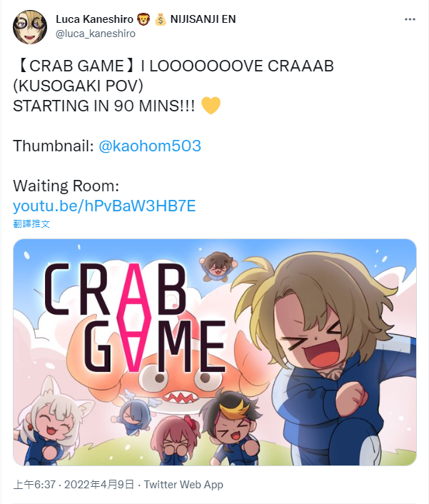Click the @luca_kaneshiro handle
The height and width of the screenshot is (504, 429).
(x=96, y=34)
